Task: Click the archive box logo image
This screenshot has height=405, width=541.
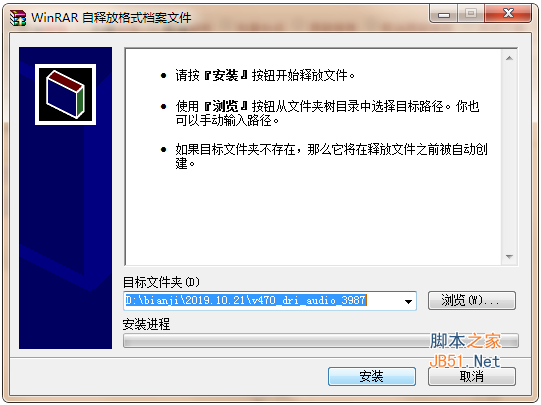Action: click(x=66, y=94)
